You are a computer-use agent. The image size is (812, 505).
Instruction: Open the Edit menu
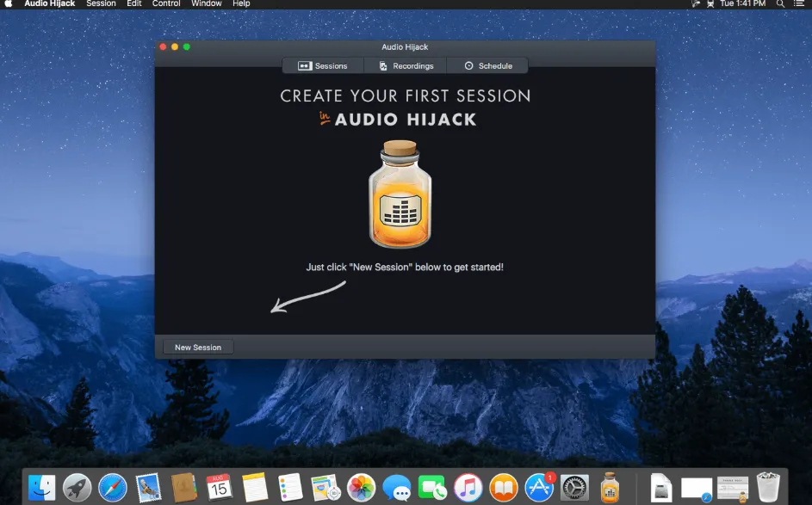coord(134,3)
